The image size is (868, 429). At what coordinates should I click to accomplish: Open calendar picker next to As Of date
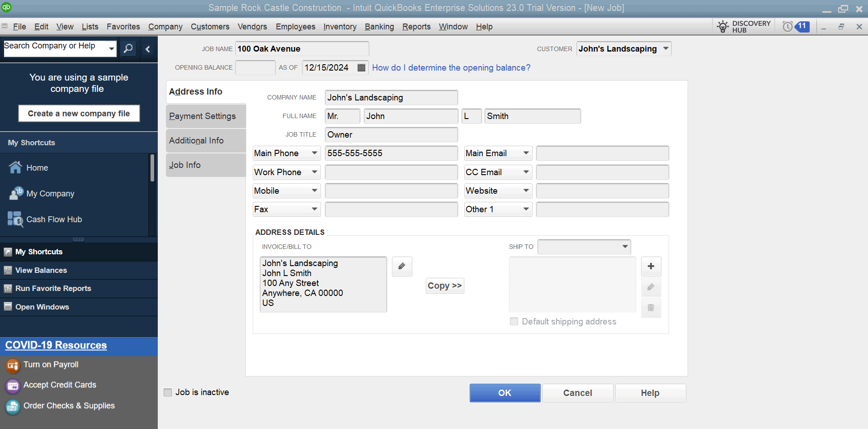coord(361,68)
